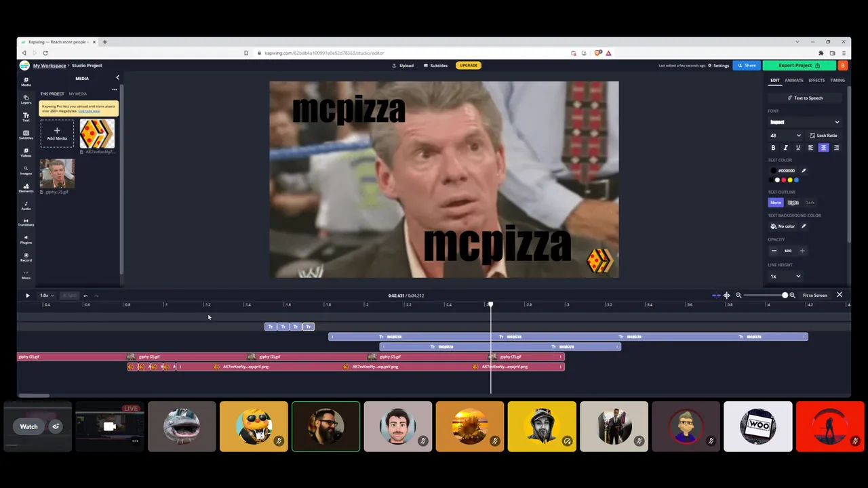Screen dimensions: 868x488
Task: Open the Videos sidebar tool
Action: (x=26, y=152)
